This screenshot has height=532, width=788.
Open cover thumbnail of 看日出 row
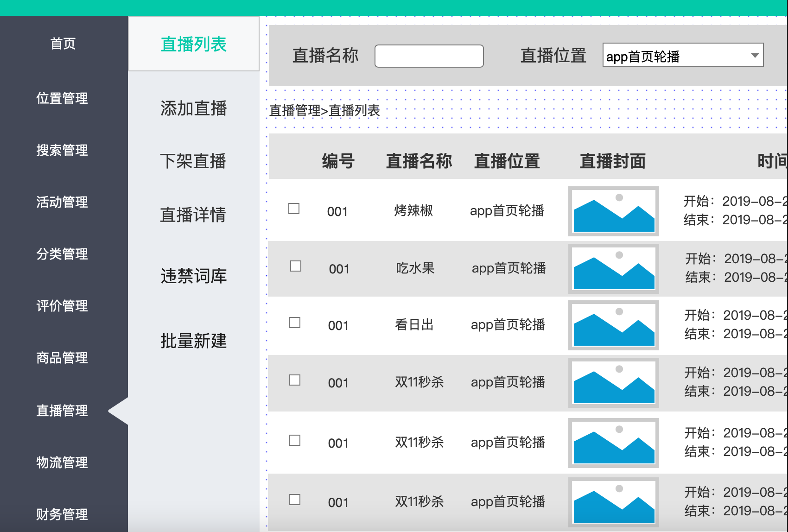click(x=614, y=325)
